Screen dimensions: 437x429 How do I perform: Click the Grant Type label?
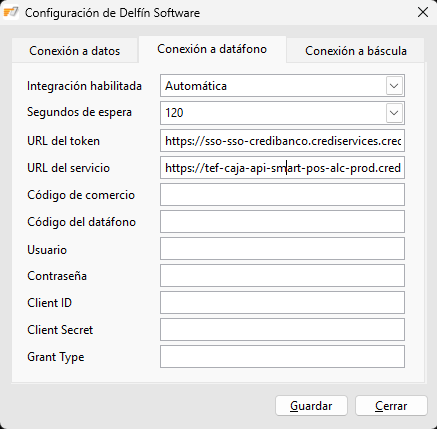pos(56,357)
